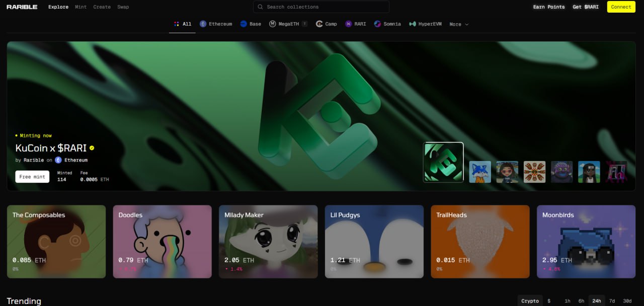Click the Camp chain icon

[x=319, y=24]
